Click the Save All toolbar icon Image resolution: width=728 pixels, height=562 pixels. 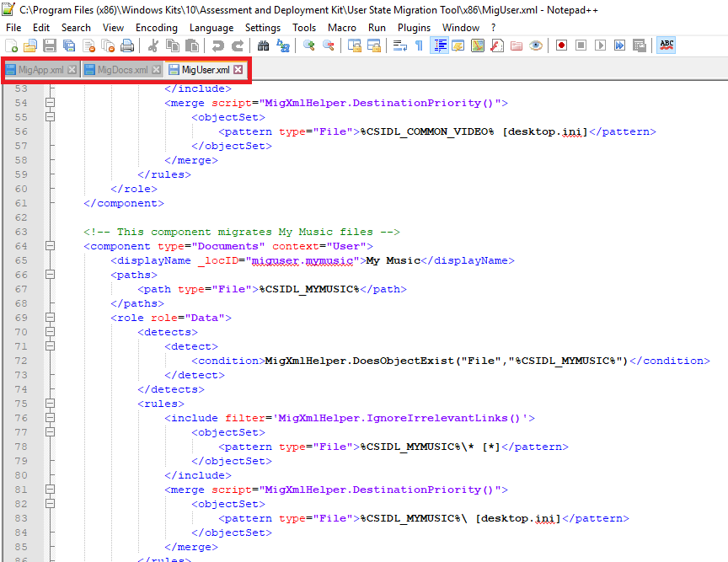coord(69,45)
